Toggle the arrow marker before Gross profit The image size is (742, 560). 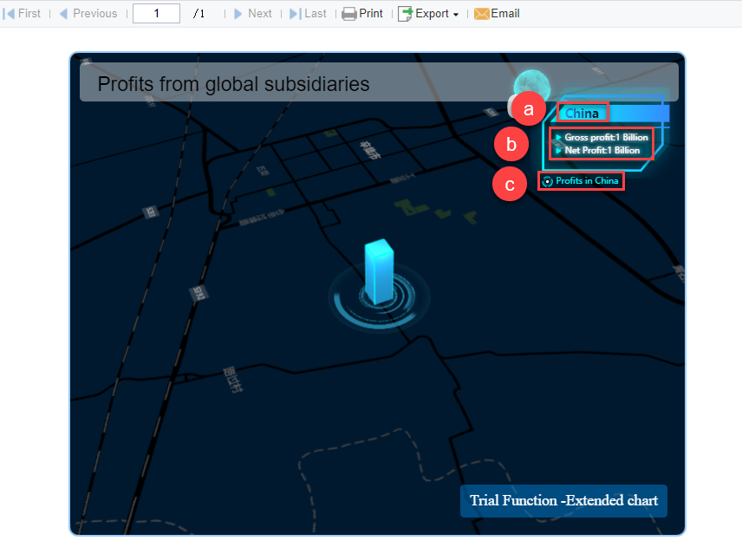coord(559,137)
